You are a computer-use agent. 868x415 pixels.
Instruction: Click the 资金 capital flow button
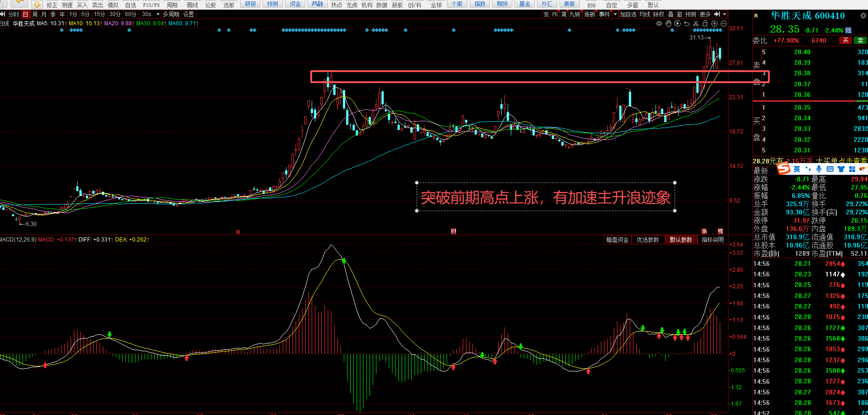tap(295, 4)
